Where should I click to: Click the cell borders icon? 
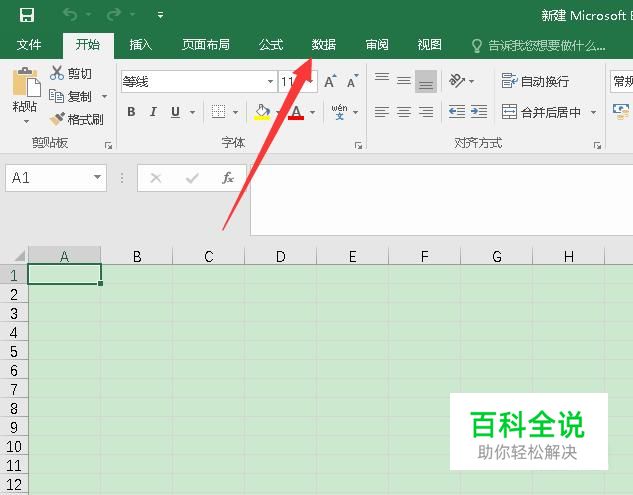coord(218,112)
